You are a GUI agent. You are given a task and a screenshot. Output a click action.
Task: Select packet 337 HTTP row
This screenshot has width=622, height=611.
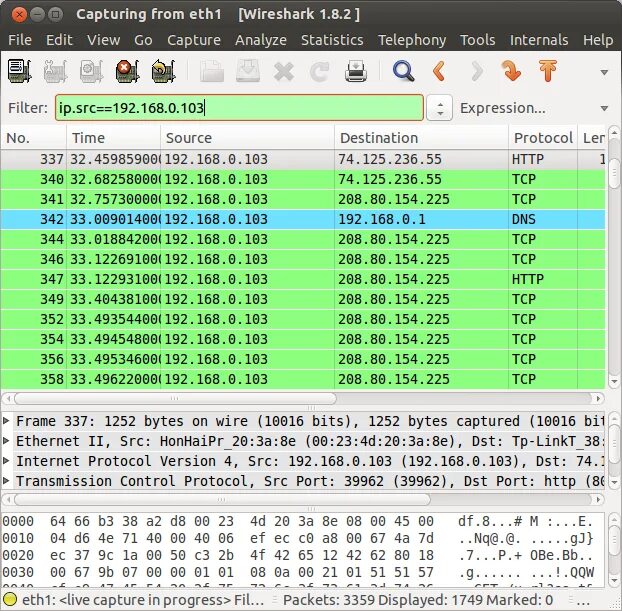coord(303,159)
